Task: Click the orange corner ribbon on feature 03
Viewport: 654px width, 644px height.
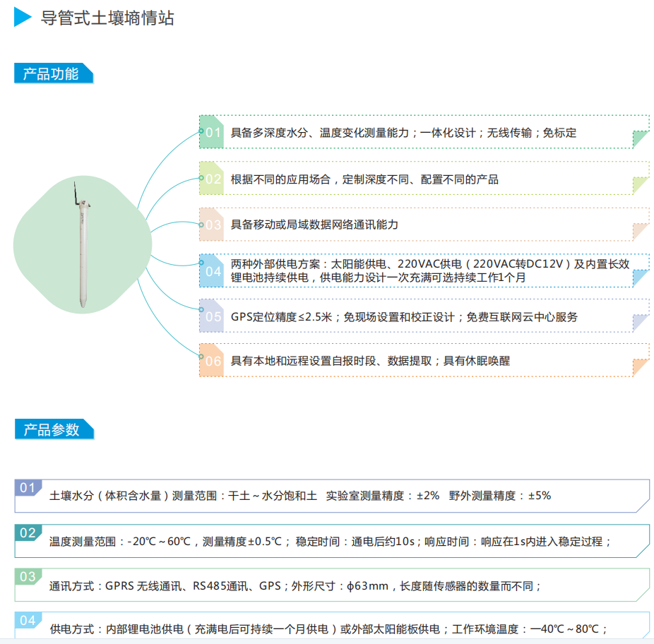Action: (x=639, y=230)
